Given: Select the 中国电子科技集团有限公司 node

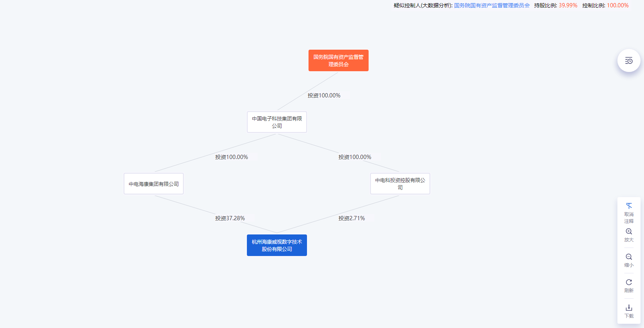Looking at the screenshot, I should pos(277,122).
